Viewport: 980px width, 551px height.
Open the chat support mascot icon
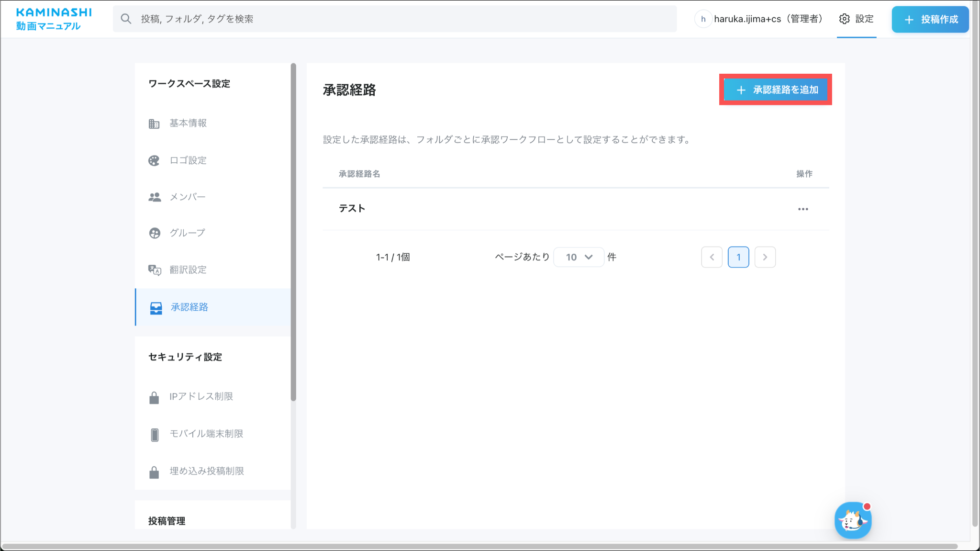(x=852, y=520)
